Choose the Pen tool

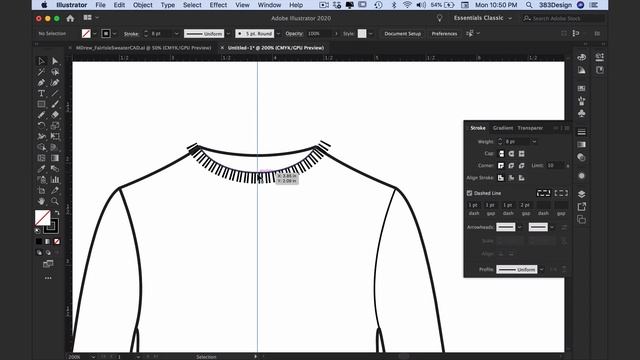click(41, 83)
